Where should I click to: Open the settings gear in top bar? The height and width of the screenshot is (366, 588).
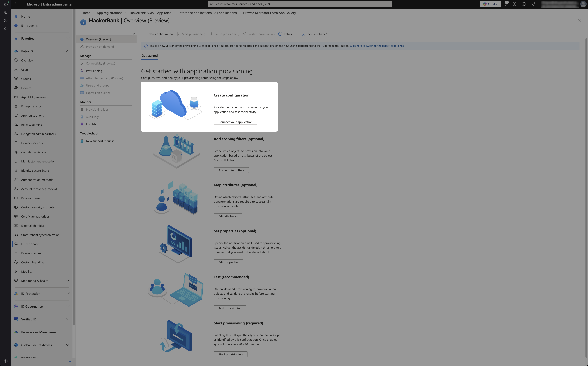click(x=514, y=4)
